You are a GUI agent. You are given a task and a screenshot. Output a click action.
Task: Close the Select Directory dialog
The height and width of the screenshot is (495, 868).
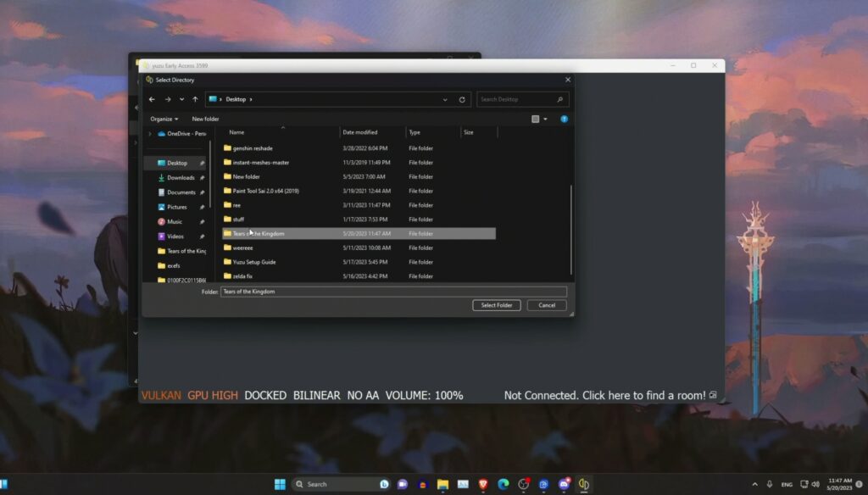tap(568, 80)
